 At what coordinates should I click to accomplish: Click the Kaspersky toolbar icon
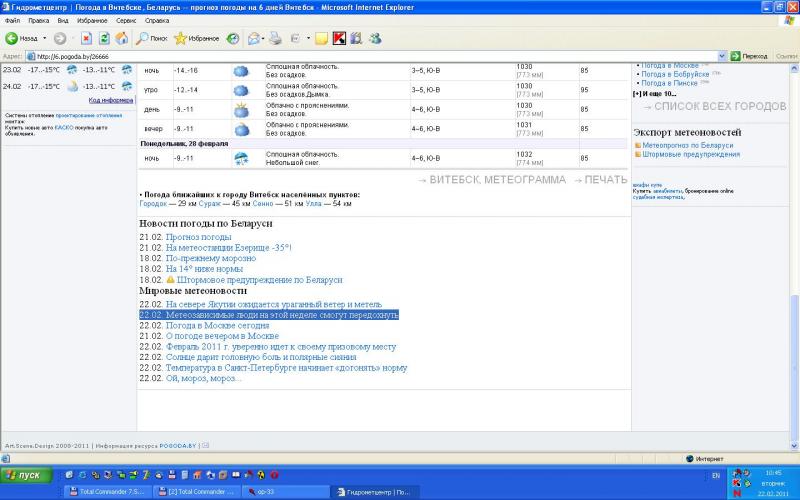point(339,38)
